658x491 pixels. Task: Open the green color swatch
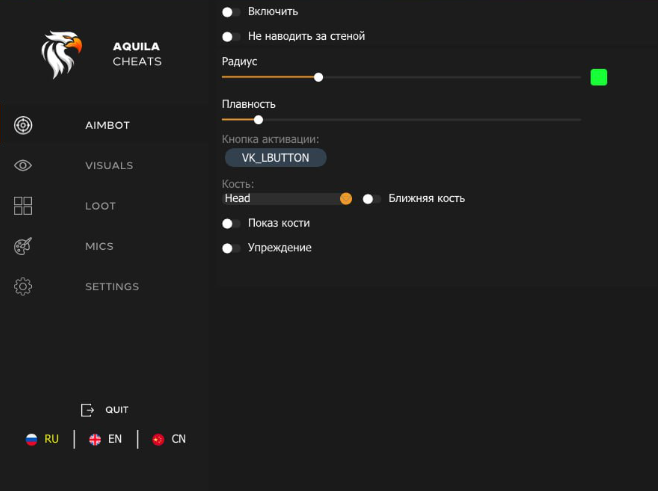pos(598,77)
